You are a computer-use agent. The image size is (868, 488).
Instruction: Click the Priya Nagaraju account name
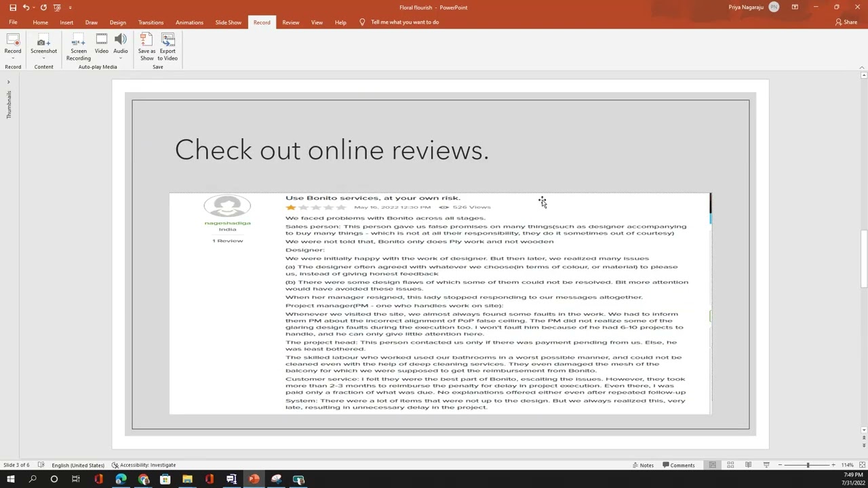point(746,7)
